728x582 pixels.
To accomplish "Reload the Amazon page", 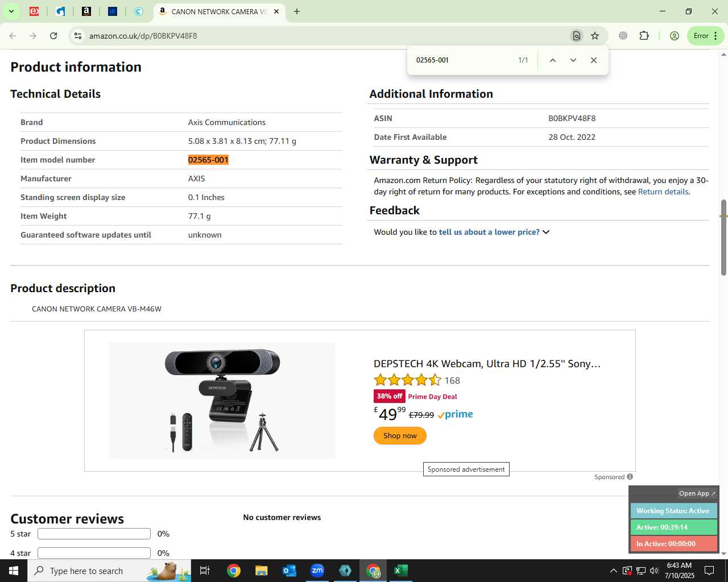I will coord(53,36).
